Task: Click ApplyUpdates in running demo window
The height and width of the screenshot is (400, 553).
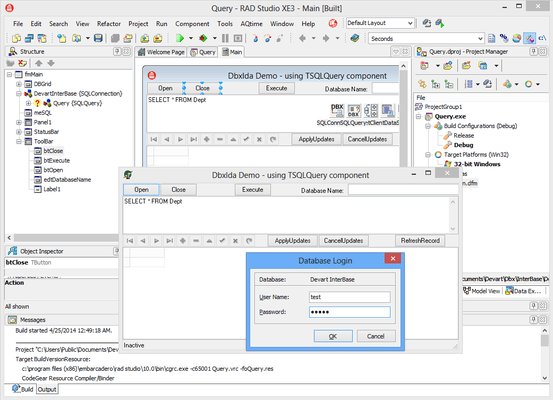Action: coord(292,241)
